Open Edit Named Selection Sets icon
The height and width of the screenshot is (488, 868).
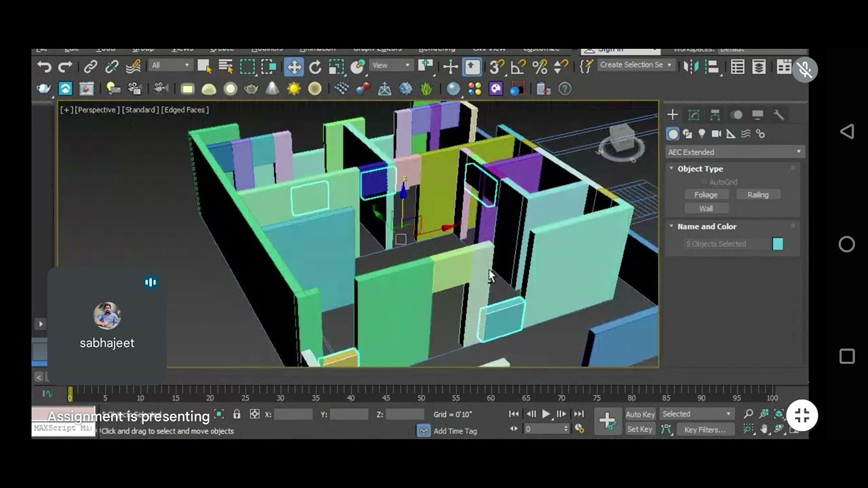click(587, 66)
